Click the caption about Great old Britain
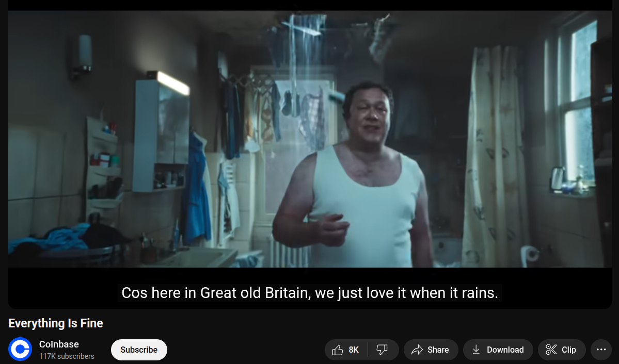The width and height of the screenshot is (619, 364). (x=310, y=293)
